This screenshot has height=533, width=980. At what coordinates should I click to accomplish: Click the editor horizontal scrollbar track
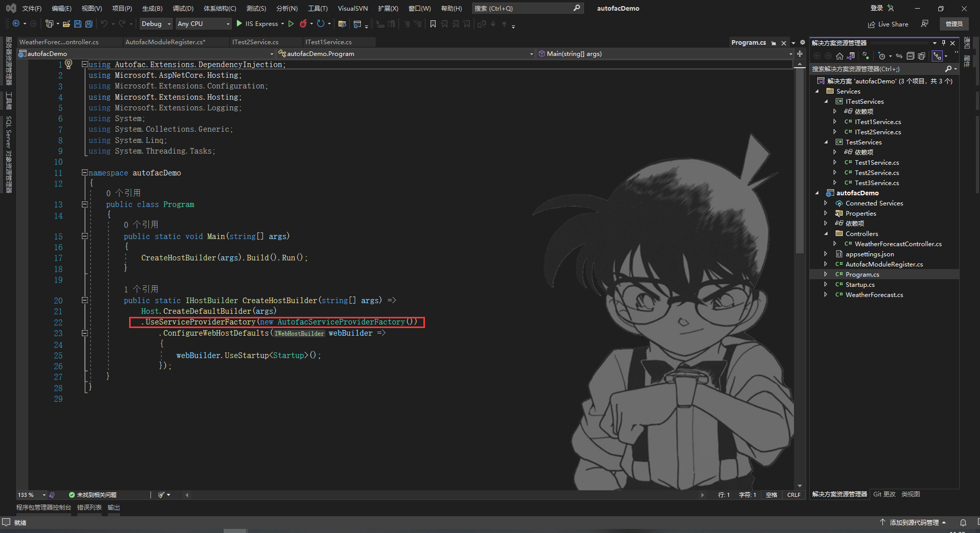pyautogui.click(x=445, y=495)
